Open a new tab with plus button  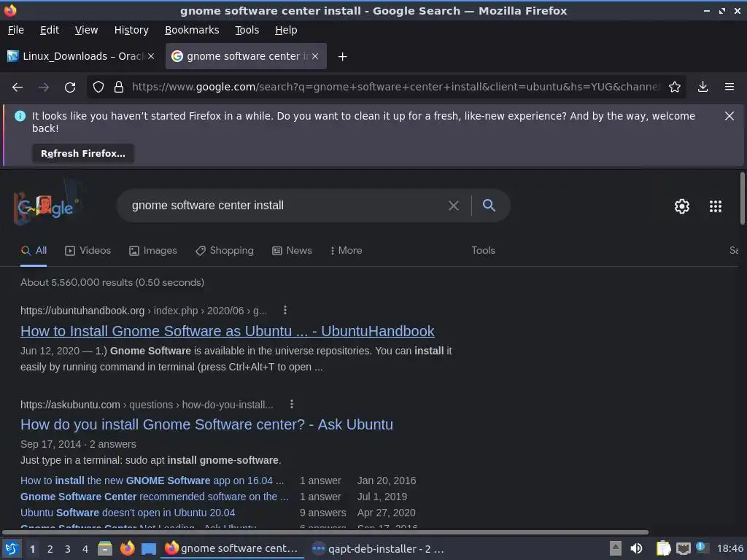pyautogui.click(x=342, y=57)
